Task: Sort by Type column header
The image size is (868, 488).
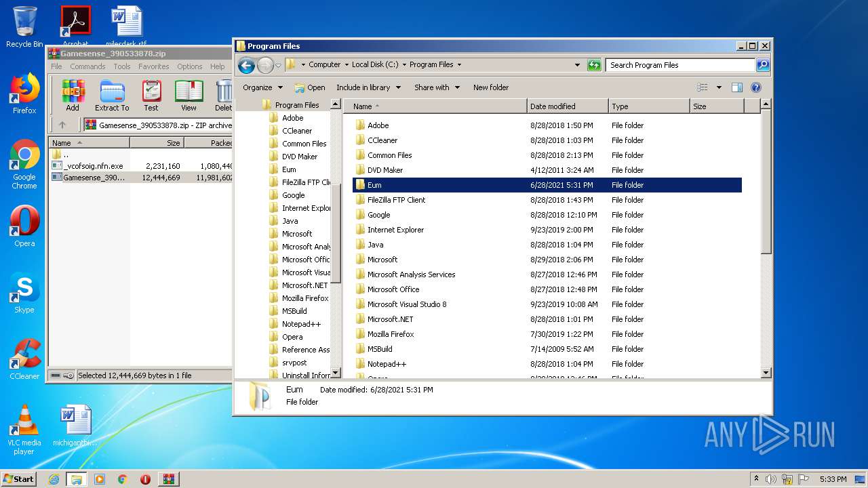Action: point(649,106)
